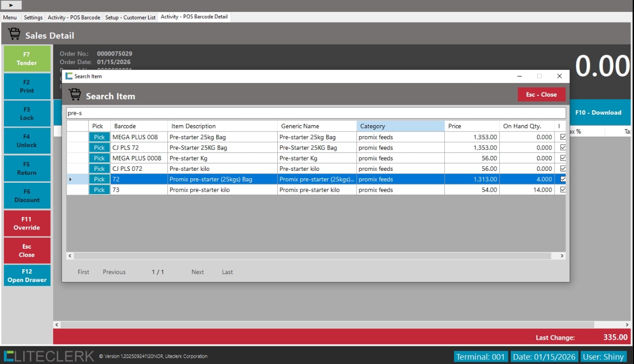Click the F7 Tender button

[x=27, y=59]
